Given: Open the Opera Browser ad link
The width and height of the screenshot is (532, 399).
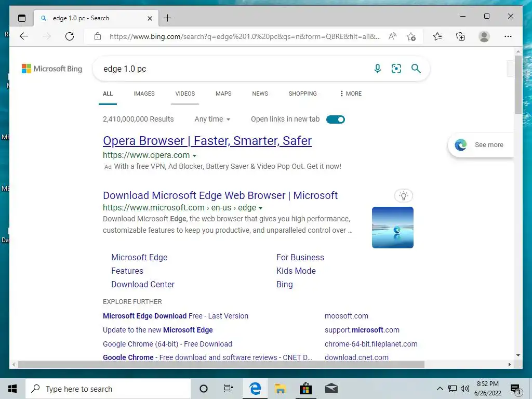Looking at the screenshot, I should pyautogui.click(x=207, y=141).
